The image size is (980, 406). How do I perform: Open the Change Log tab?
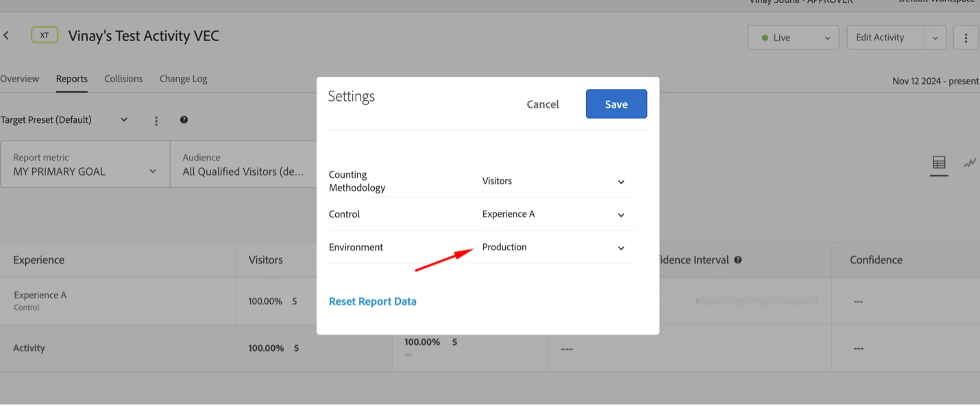(183, 79)
